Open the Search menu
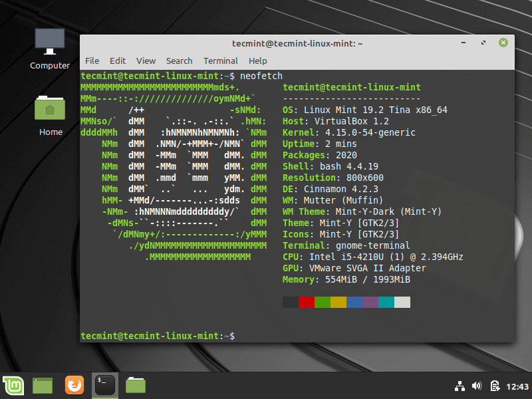 (x=179, y=61)
